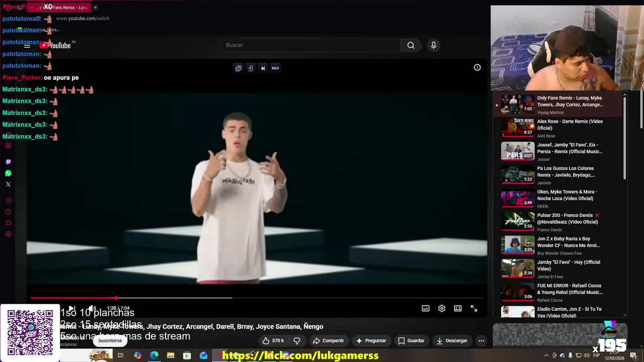Enter fullscreen on the video

click(x=474, y=308)
